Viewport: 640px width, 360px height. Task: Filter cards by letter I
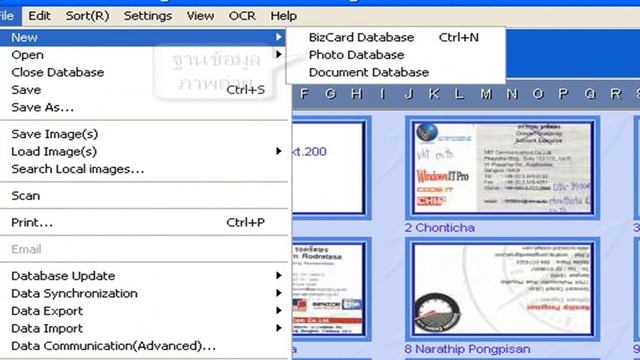click(382, 94)
